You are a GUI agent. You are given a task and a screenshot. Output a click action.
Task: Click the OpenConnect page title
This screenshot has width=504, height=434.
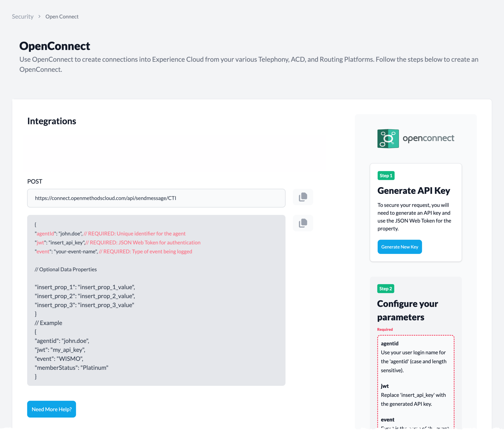point(55,46)
